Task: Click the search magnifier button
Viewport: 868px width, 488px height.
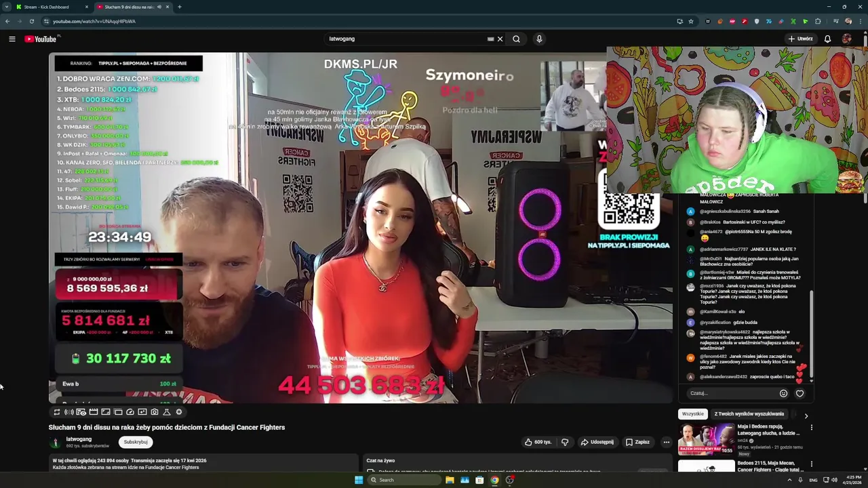Action: coord(516,39)
